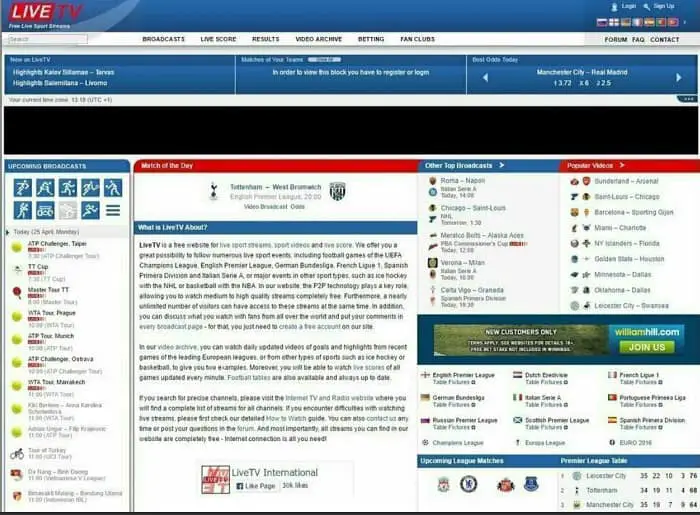Image resolution: width=700 pixels, height=515 pixels.
Task: Click the LiveTV International Facebook page thumbnail
Action: tap(215, 479)
